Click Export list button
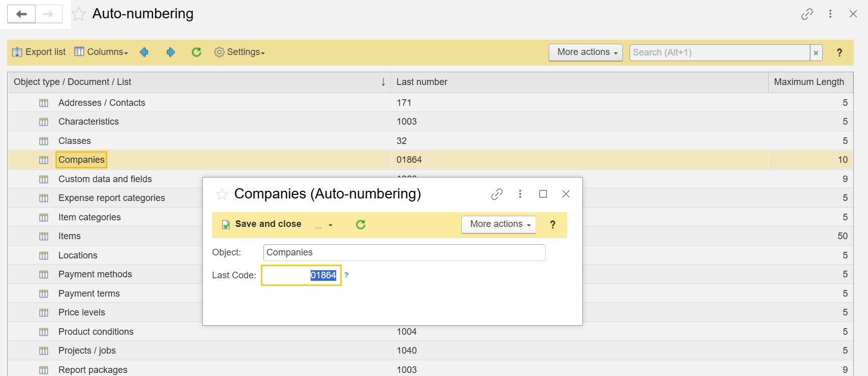Viewport: 868px width, 376px height. tap(39, 52)
